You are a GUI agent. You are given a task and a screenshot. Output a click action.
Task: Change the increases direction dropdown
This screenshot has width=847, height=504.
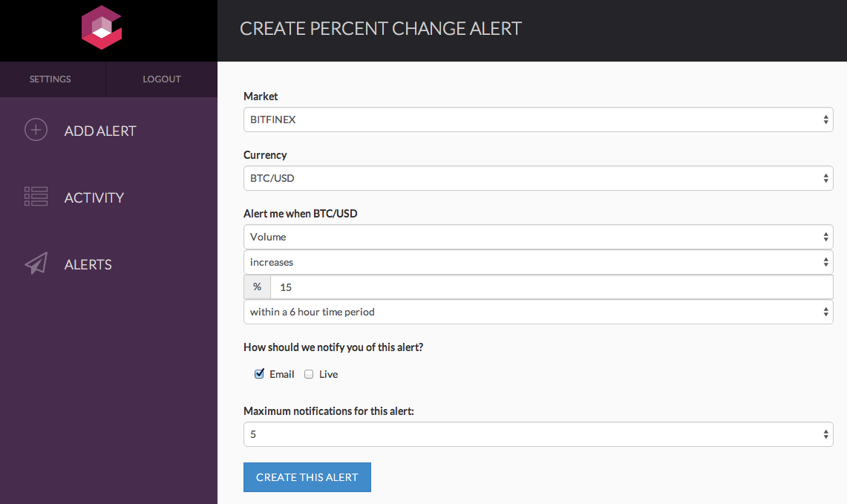point(537,262)
